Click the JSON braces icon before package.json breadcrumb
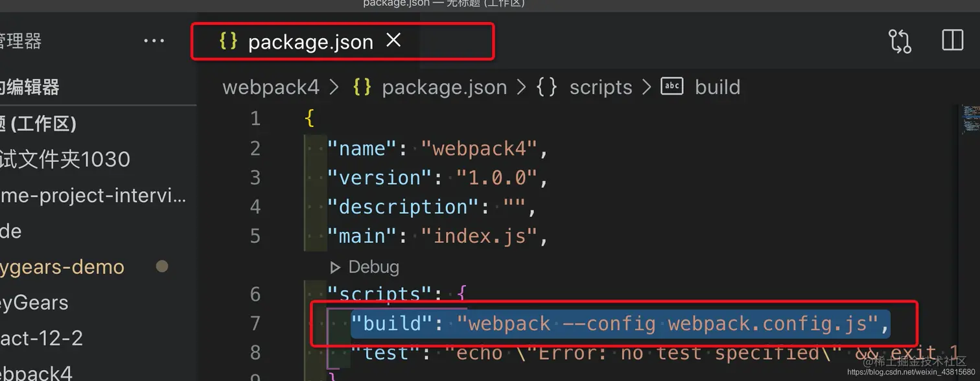The height and width of the screenshot is (381, 980). click(x=362, y=87)
